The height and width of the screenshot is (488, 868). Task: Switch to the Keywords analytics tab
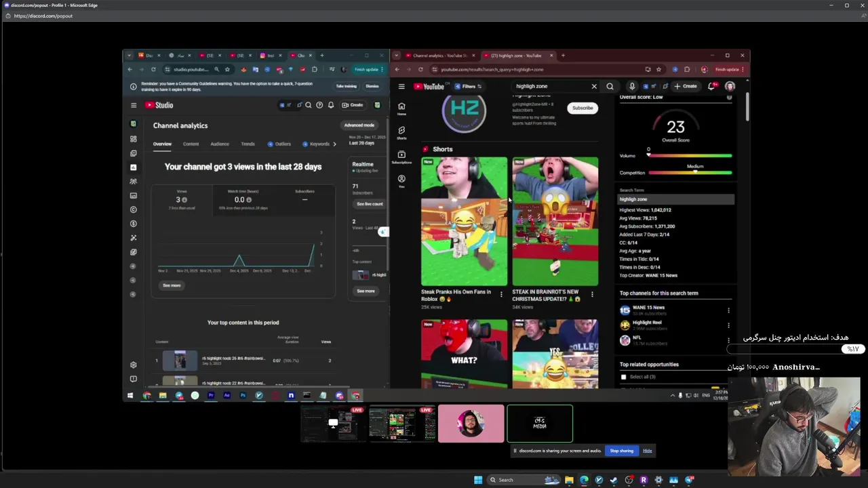(x=316, y=144)
